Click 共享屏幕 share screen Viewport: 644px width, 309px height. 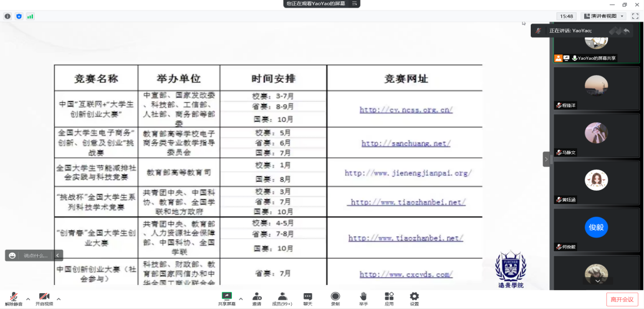pyautogui.click(x=227, y=298)
